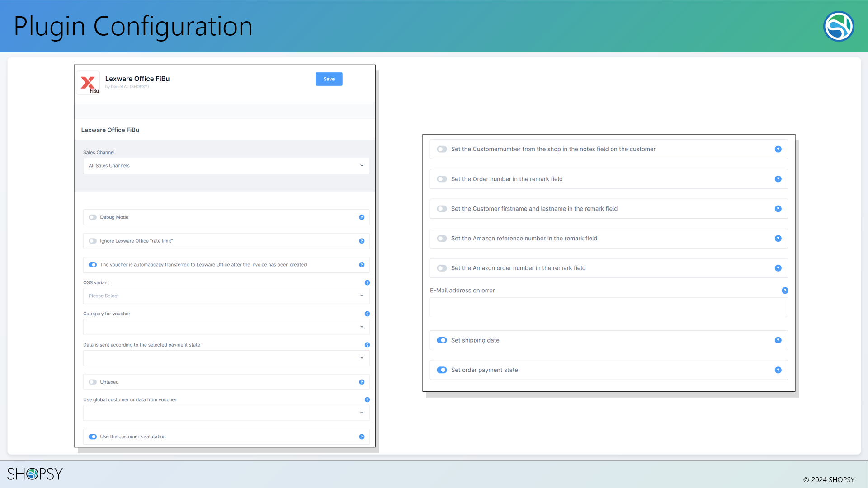The height and width of the screenshot is (488, 868).
Task: Click the 'by Daniel Ali (SHOPSY)' author text
Action: [x=127, y=87]
